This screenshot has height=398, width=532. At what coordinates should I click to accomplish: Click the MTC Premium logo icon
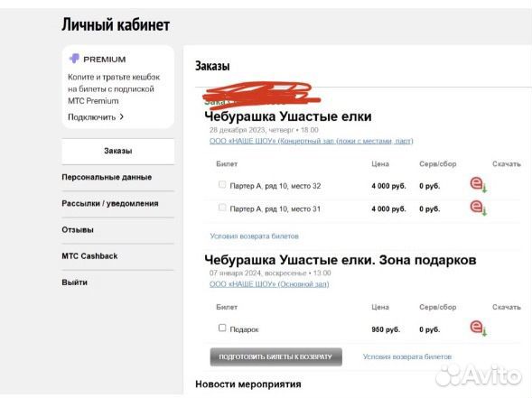74,59
